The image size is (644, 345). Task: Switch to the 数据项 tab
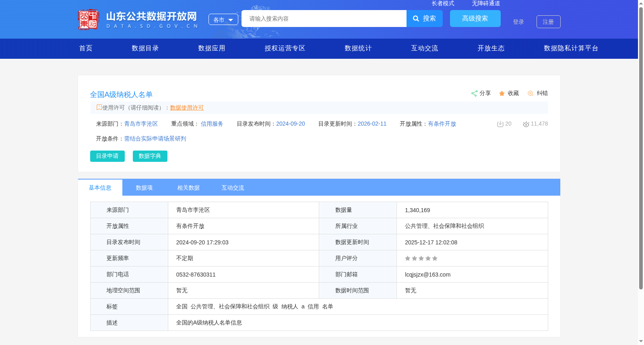[x=144, y=188]
